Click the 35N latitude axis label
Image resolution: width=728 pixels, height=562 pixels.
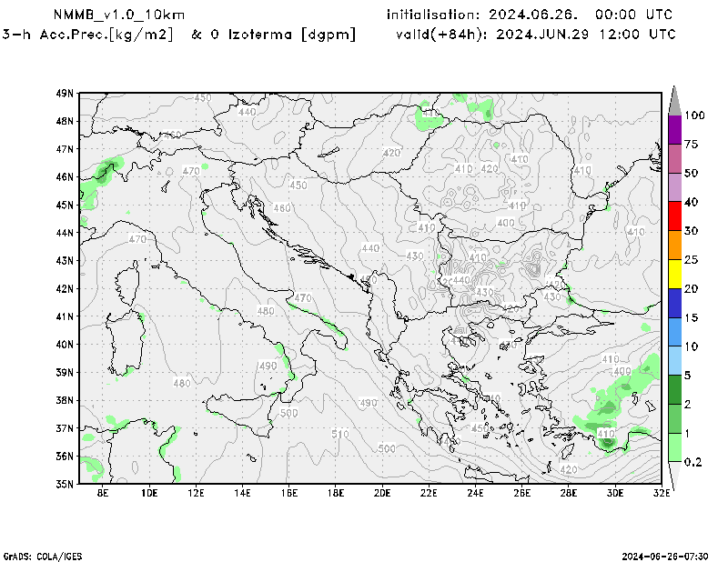pos(64,484)
